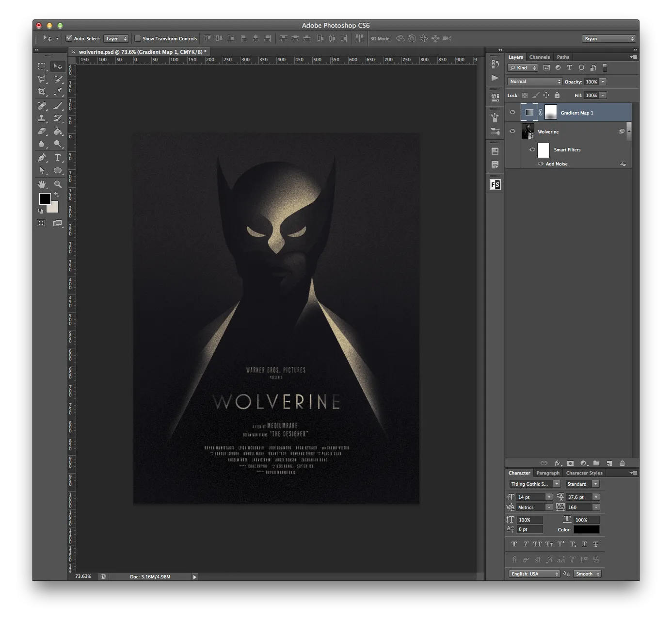The height and width of the screenshot is (624, 672).
Task: Open the Bryan workspace dropdown
Action: pos(608,38)
